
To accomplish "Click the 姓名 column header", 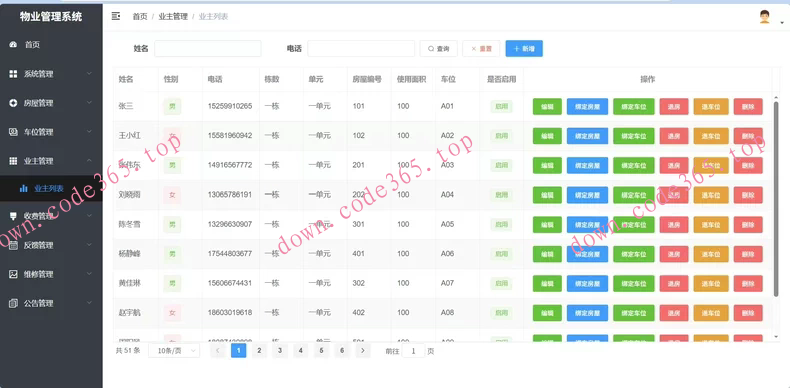I will [126, 79].
